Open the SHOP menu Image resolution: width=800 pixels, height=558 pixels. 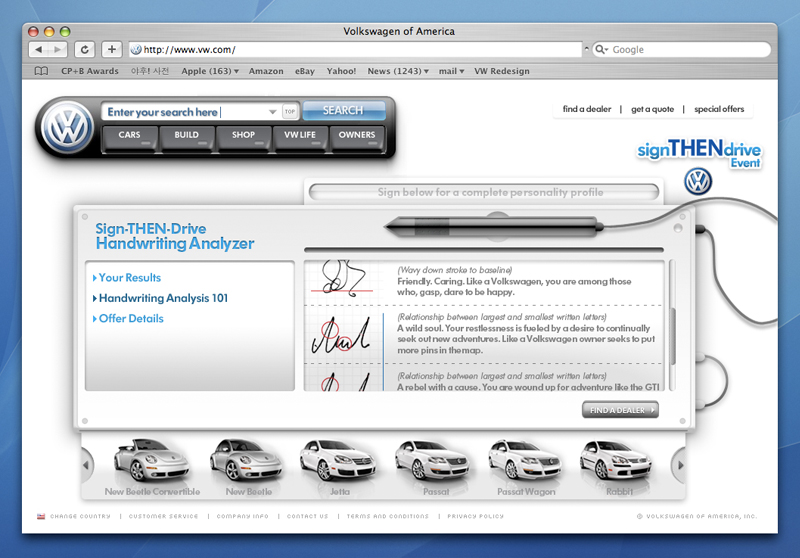click(243, 138)
